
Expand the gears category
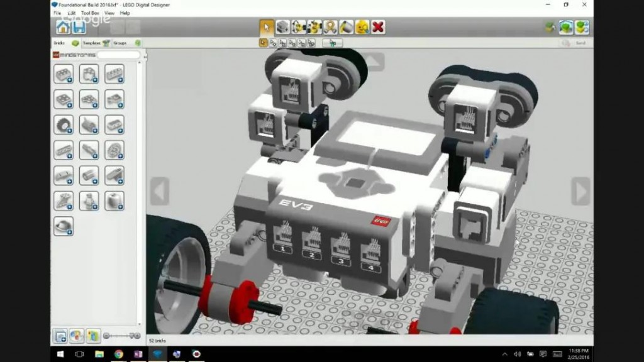(x=114, y=151)
